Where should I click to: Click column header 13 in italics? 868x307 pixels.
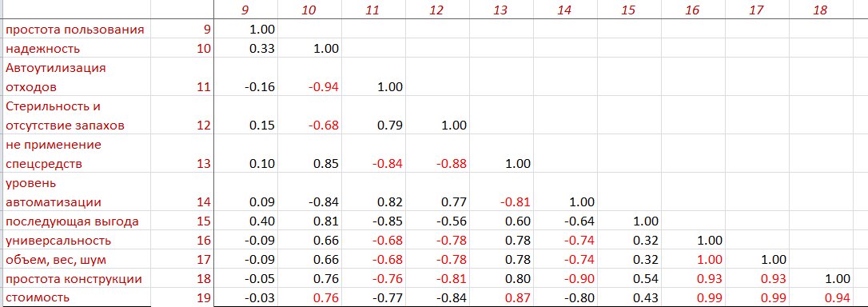click(501, 10)
